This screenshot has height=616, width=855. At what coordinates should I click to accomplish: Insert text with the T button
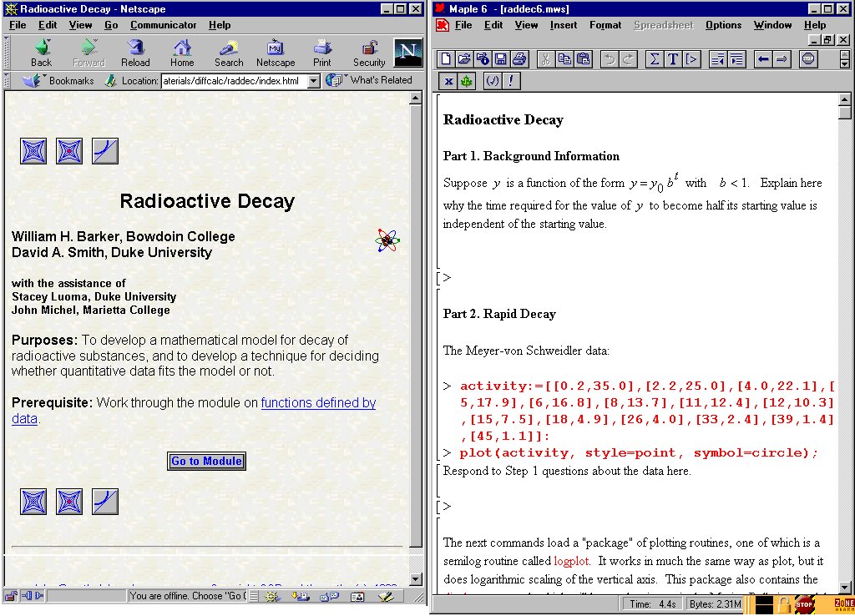point(673,59)
